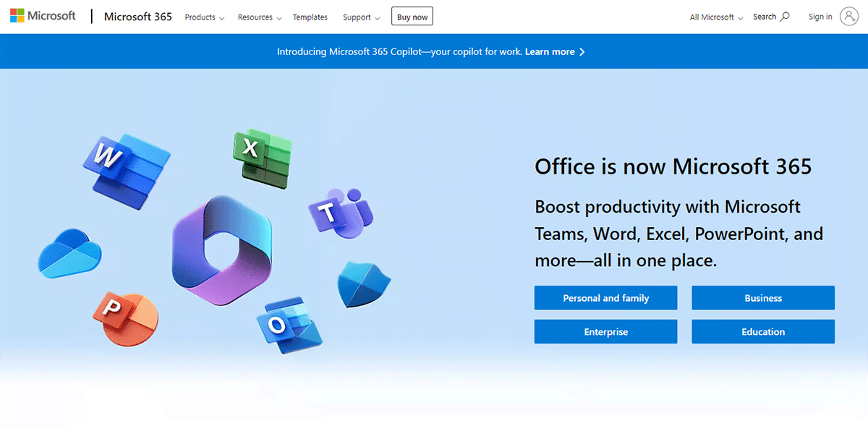Click the central Microsoft 365 logo
This screenshot has height=434, width=868.
tap(221, 250)
